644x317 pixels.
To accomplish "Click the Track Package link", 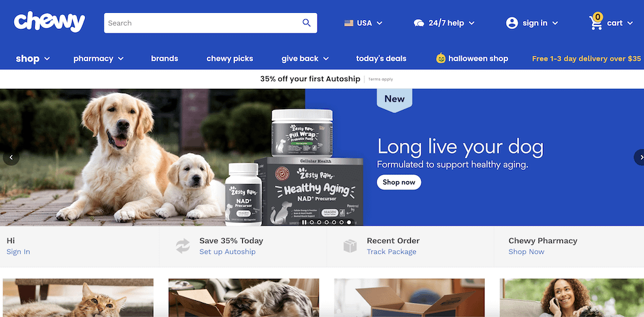I will pos(392,252).
